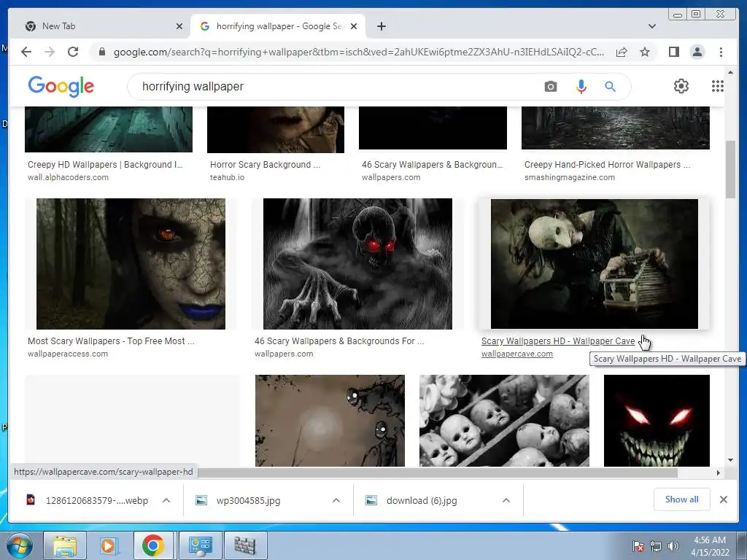Click the browser forward arrow
Screen dimensions: 747x560
[50, 52]
